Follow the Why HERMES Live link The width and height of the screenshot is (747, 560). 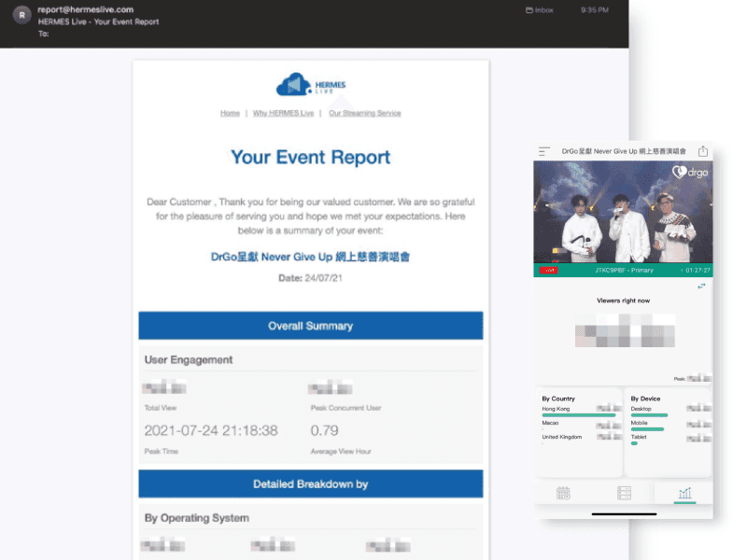point(283,113)
